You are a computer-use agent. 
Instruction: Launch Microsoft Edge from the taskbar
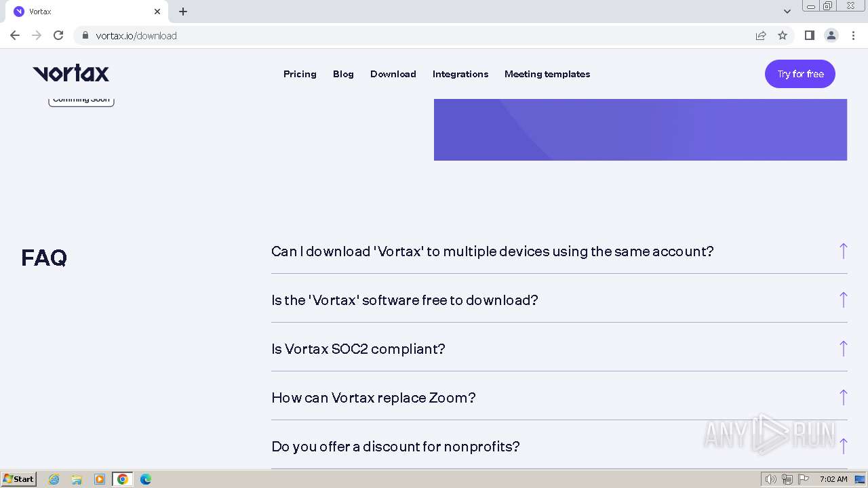pyautogui.click(x=145, y=479)
